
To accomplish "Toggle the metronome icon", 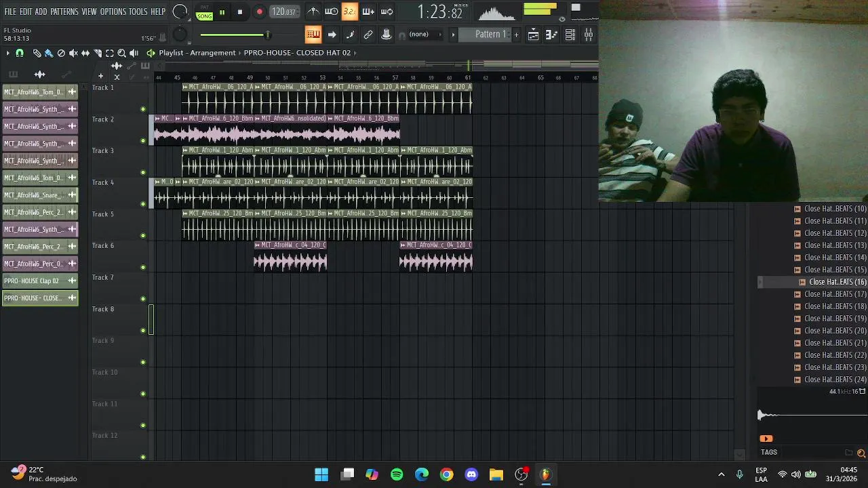I will (313, 12).
